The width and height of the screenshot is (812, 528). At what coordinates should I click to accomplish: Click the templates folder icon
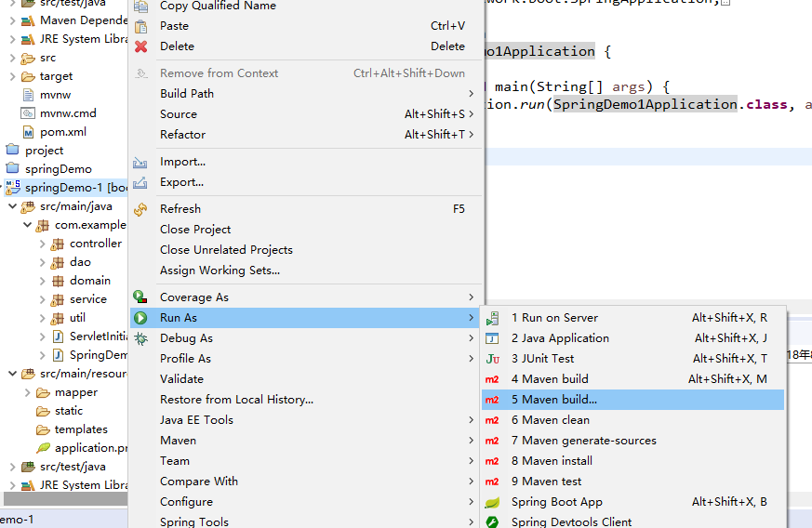(43, 429)
